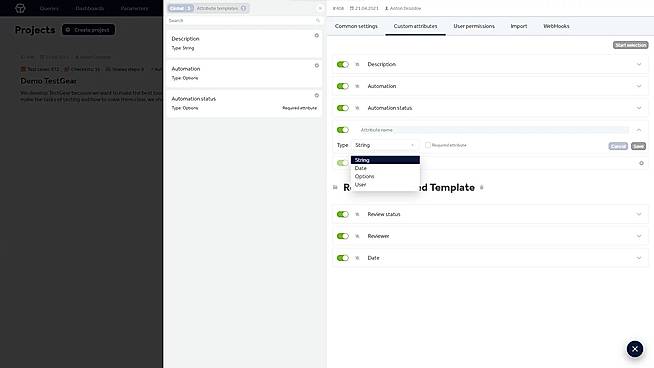Expand the Review status row chevron
Viewport: 654px width, 368px height.
pos(639,214)
